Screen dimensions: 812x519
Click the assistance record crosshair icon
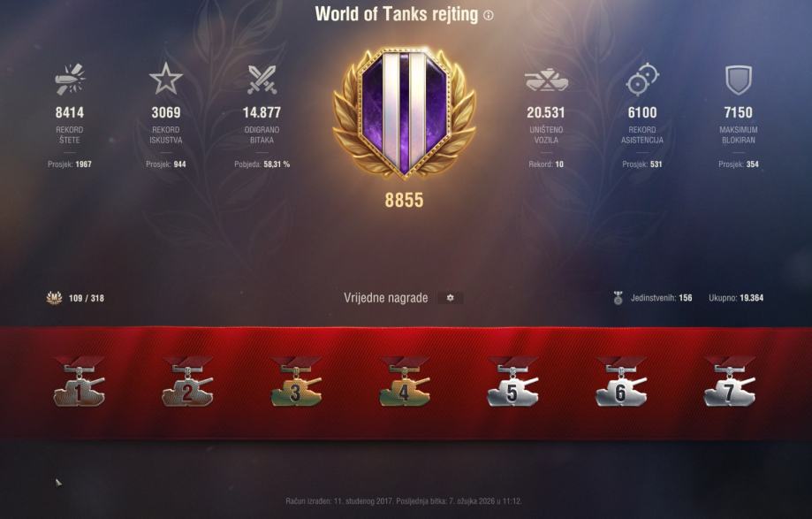[642, 80]
